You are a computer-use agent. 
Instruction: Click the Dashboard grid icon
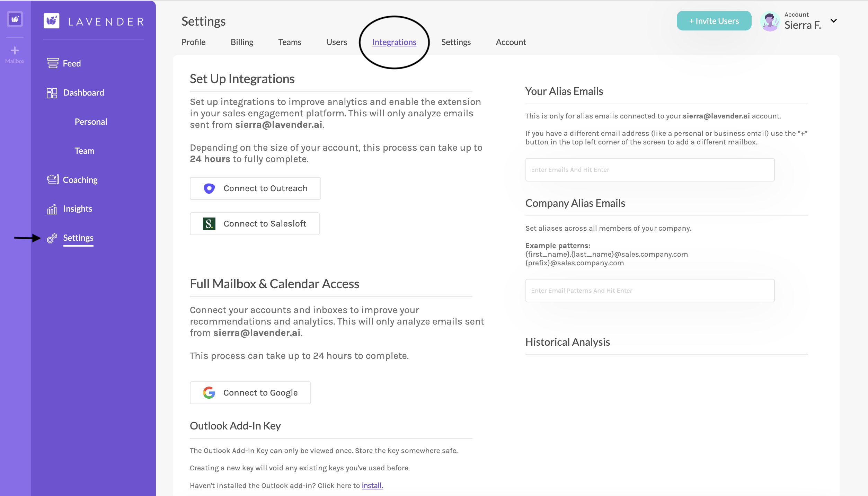coord(52,93)
